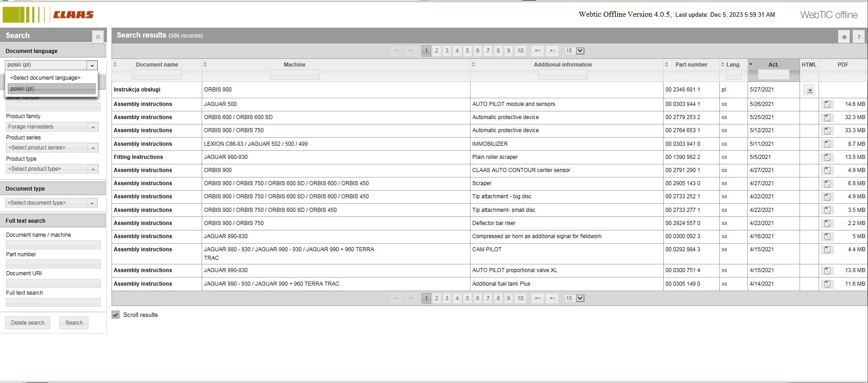Open PDF for JAGUAR 500 AUTO PILOT module
Viewport: 868px width, 383px height.
click(827, 105)
